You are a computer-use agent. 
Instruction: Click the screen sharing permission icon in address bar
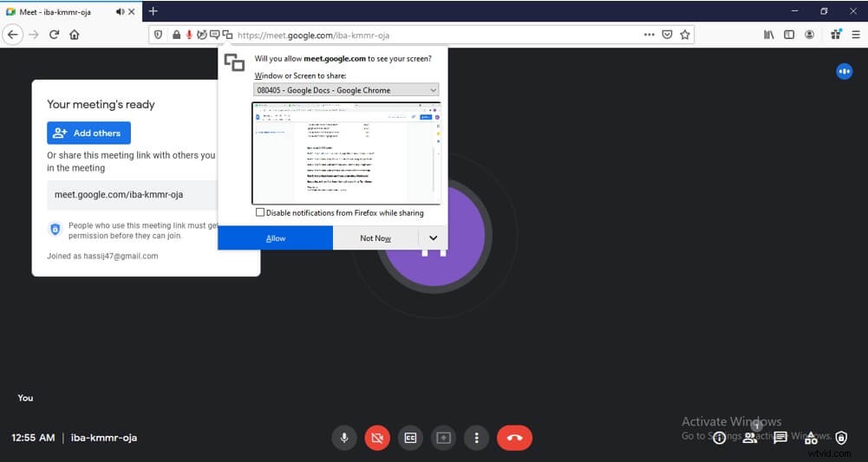(x=227, y=35)
